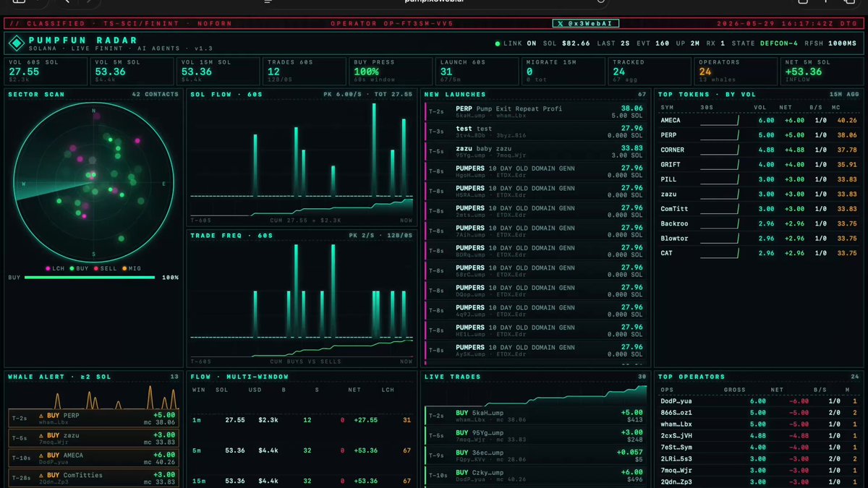This screenshot has height=488, width=868.
Task: Select operator 7eSt..Sym in Top Operators
Action: click(760, 448)
